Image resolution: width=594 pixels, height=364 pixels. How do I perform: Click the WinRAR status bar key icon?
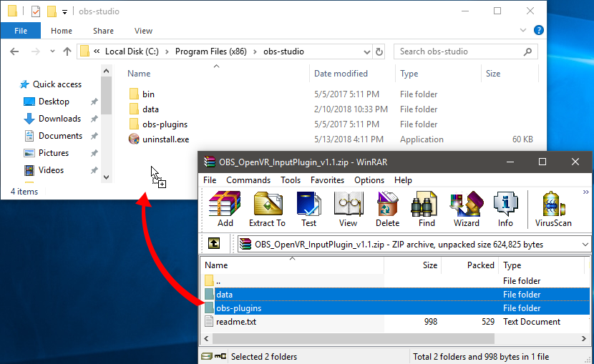[220, 356]
